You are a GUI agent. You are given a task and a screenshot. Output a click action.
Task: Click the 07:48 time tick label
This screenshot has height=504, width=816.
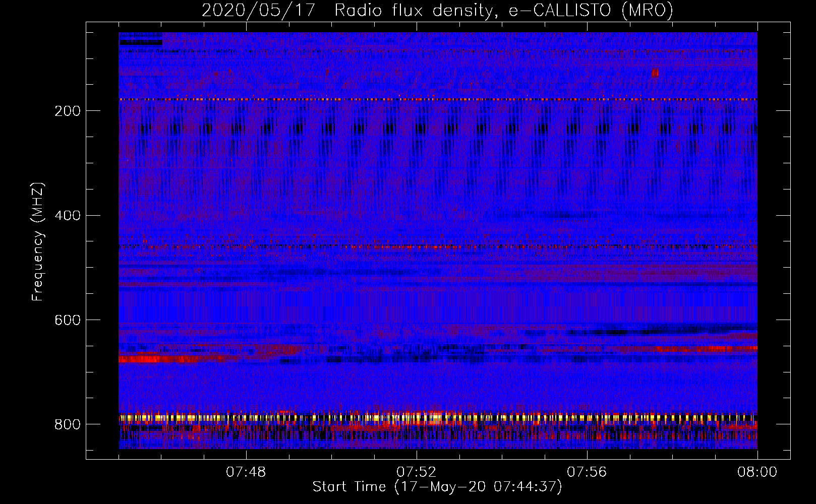[246, 472]
